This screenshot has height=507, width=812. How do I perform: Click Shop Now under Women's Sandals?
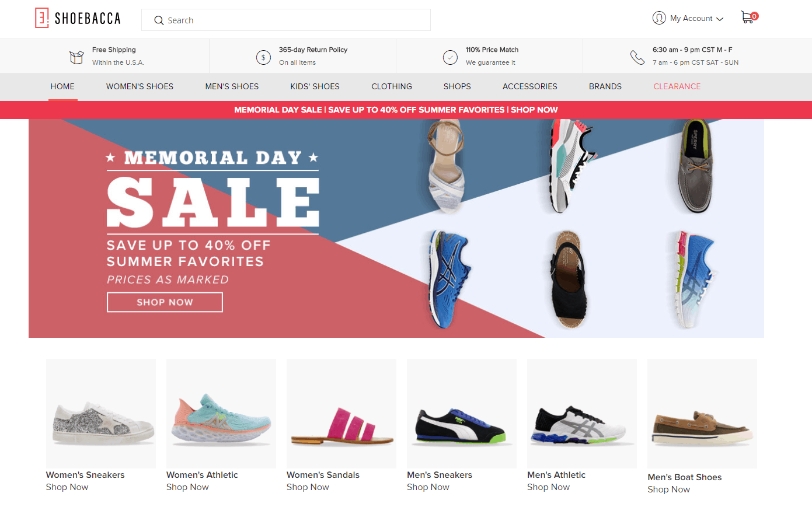(x=308, y=487)
